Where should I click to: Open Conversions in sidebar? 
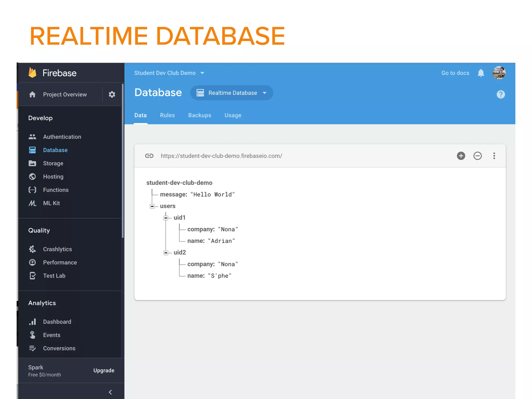click(x=59, y=348)
